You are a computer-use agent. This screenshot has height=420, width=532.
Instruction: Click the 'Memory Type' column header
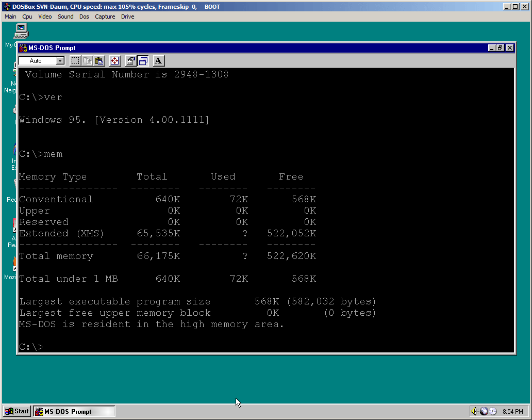53,176
